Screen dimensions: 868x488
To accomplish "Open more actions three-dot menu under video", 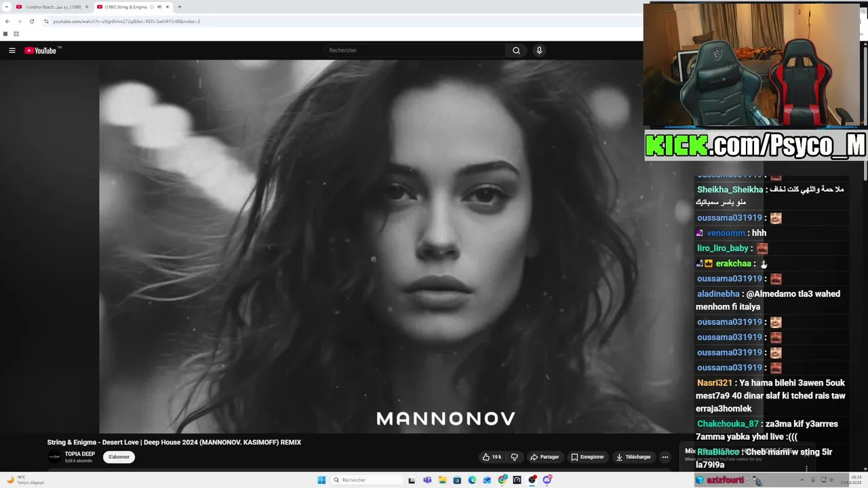I will click(x=665, y=457).
